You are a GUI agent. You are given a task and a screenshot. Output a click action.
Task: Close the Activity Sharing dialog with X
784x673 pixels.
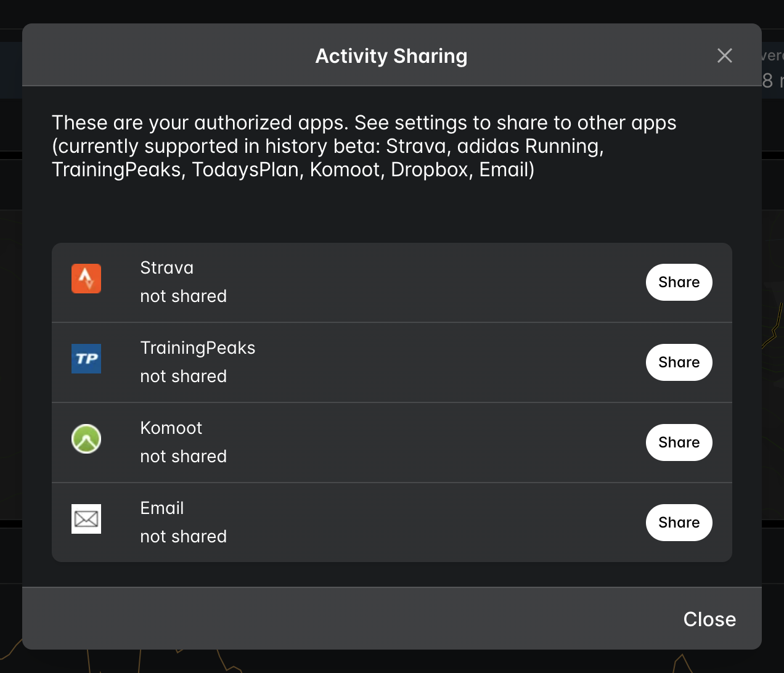[725, 55]
